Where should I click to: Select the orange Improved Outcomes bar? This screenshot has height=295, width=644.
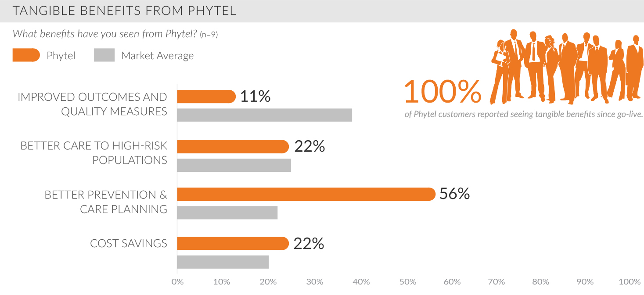[206, 96]
